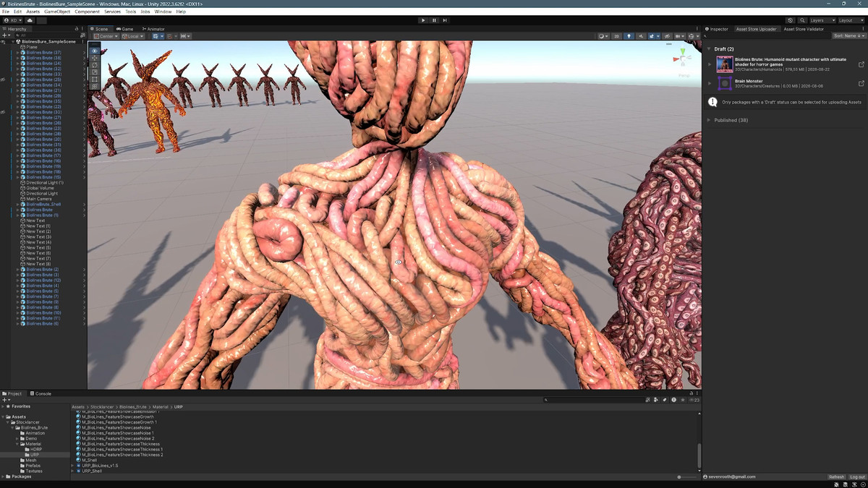Switch to Asset Store Validator tab
The height and width of the screenshot is (488, 868).
[804, 29]
